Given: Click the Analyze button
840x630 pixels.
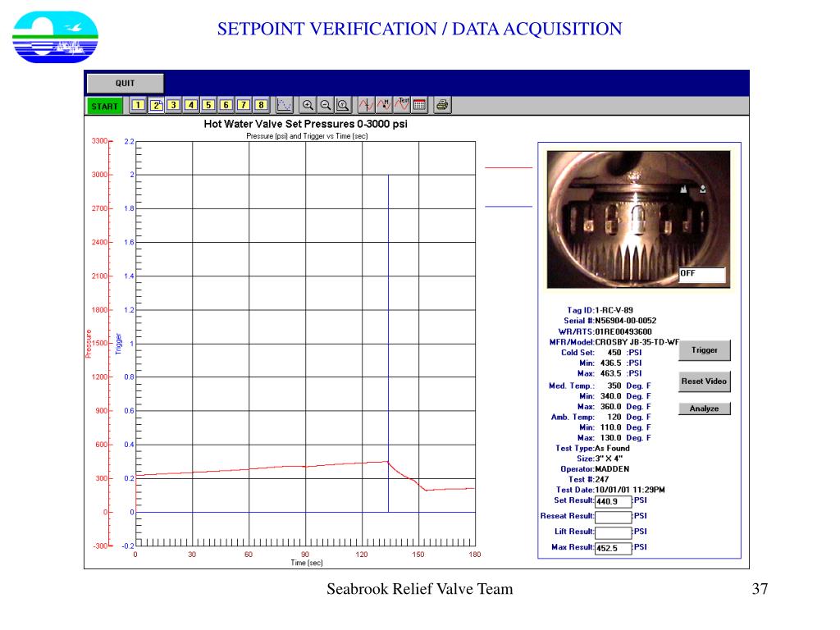Looking at the screenshot, I should click(705, 409).
